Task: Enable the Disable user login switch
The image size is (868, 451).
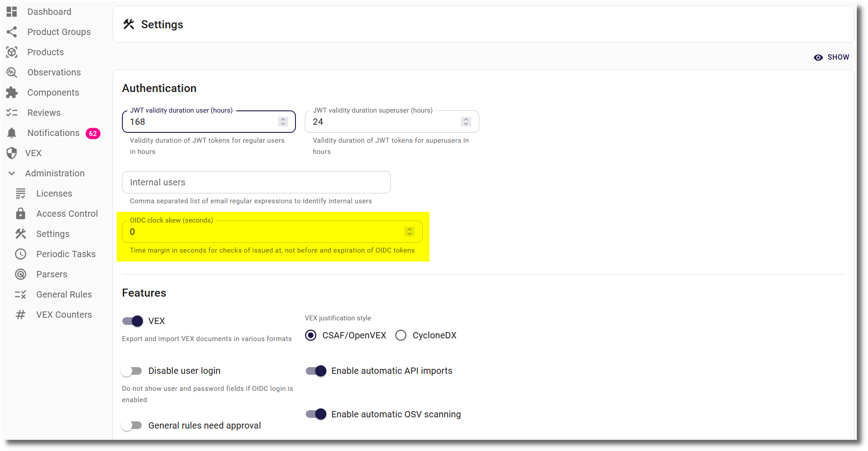Action: pyautogui.click(x=132, y=371)
